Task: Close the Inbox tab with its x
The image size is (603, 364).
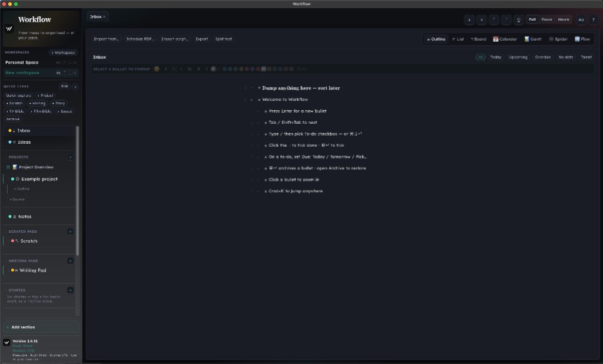Action: coord(104,17)
